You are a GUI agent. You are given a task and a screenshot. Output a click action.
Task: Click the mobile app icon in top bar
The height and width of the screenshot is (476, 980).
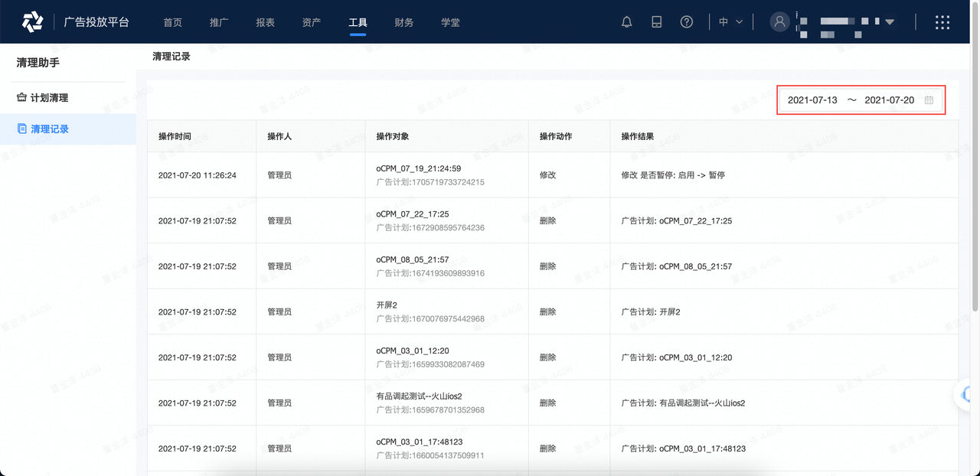coord(656,21)
